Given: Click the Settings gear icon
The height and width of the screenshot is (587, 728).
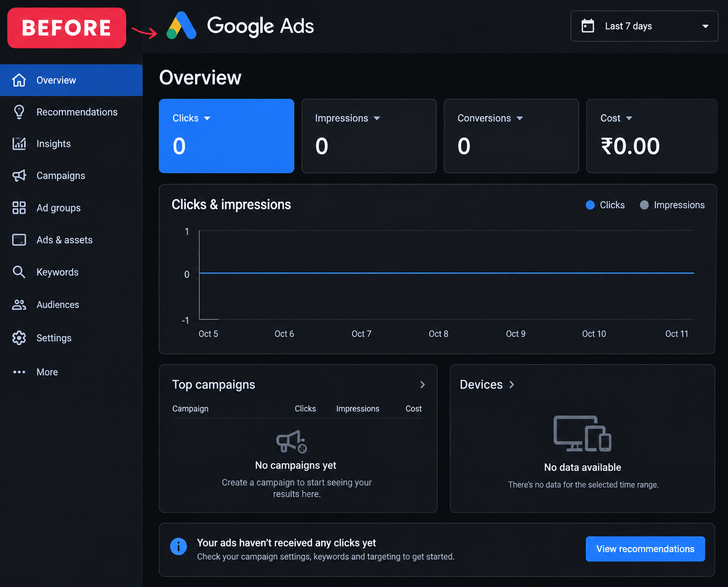Looking at the screenshot, I should (x=19, y=338).
